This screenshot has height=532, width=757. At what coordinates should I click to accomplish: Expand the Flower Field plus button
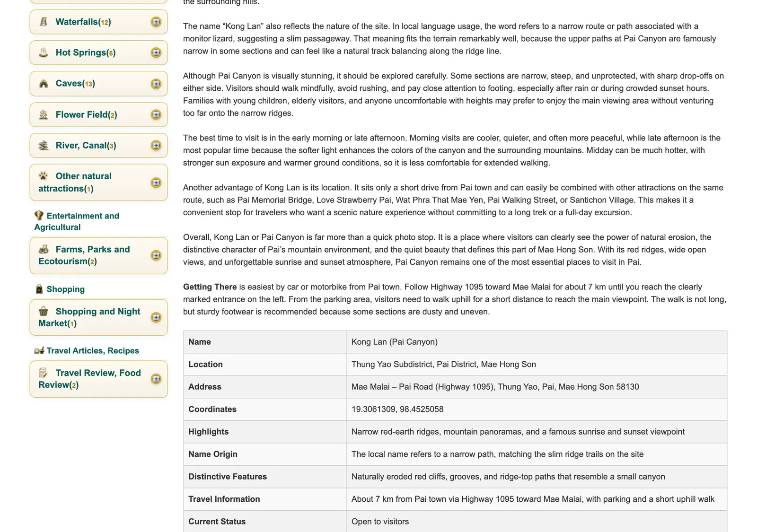156,114
